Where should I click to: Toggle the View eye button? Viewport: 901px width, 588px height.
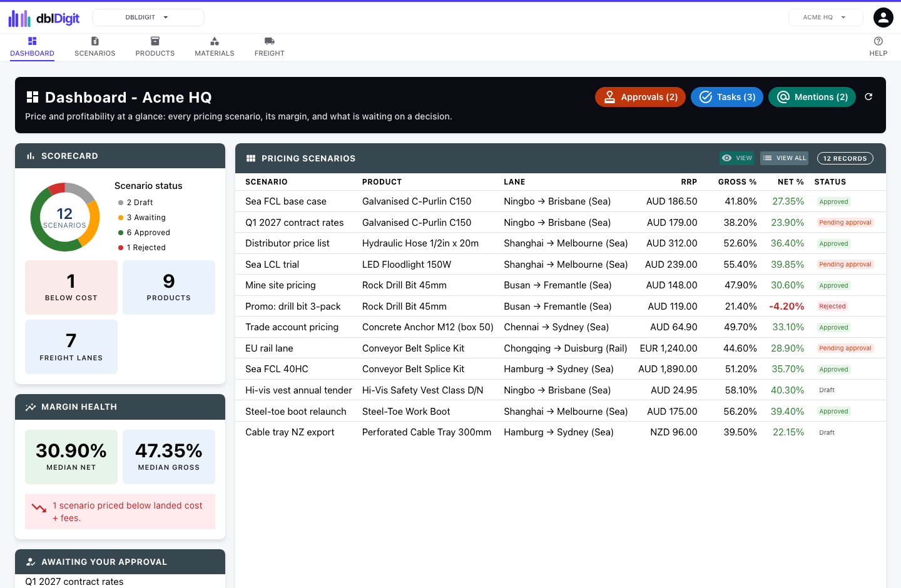[x=737, y=158]
